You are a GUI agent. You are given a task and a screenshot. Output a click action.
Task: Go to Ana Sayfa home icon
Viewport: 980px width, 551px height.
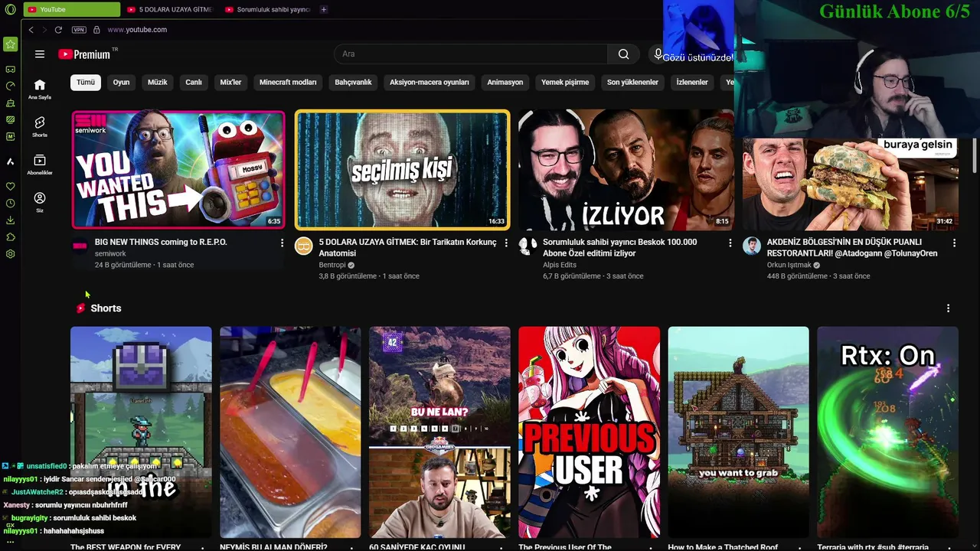[40, 89]
